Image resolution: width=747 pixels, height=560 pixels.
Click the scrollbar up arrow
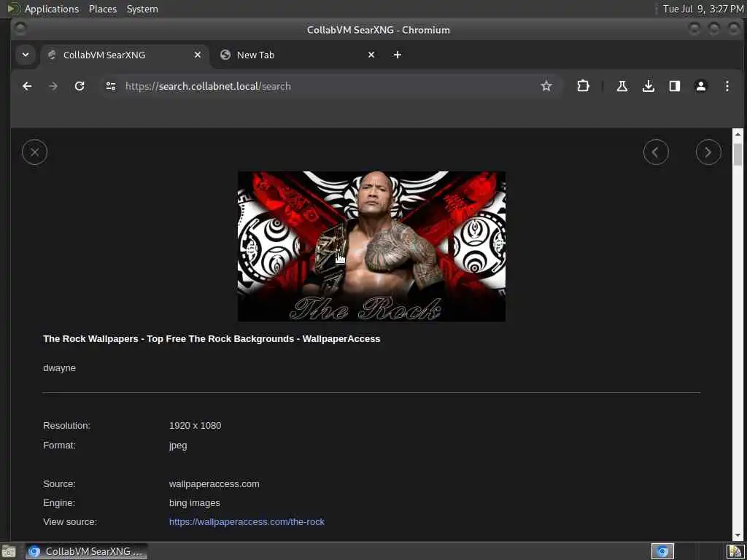[738, 133]
